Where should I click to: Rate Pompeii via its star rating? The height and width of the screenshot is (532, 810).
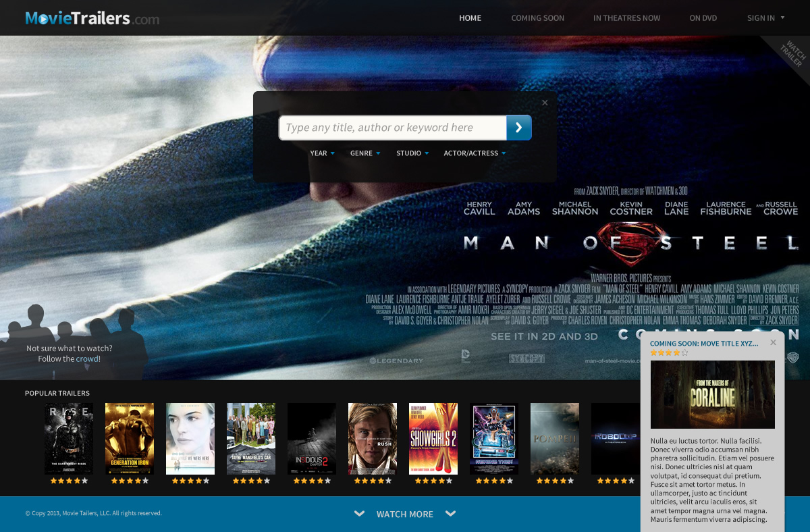[x=555, y=481]
